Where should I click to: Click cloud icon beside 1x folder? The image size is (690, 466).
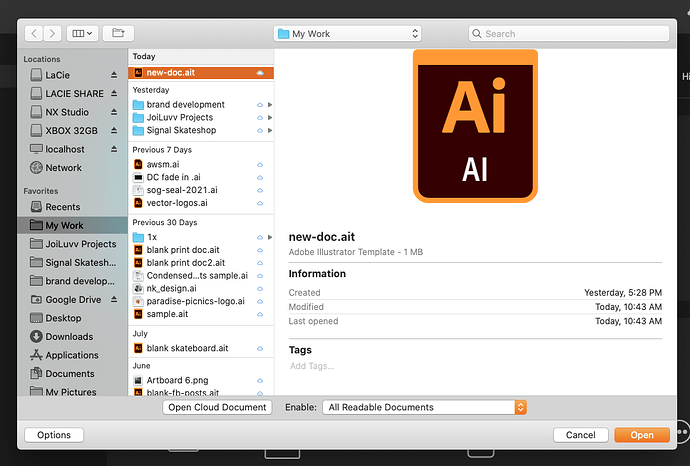260,238
